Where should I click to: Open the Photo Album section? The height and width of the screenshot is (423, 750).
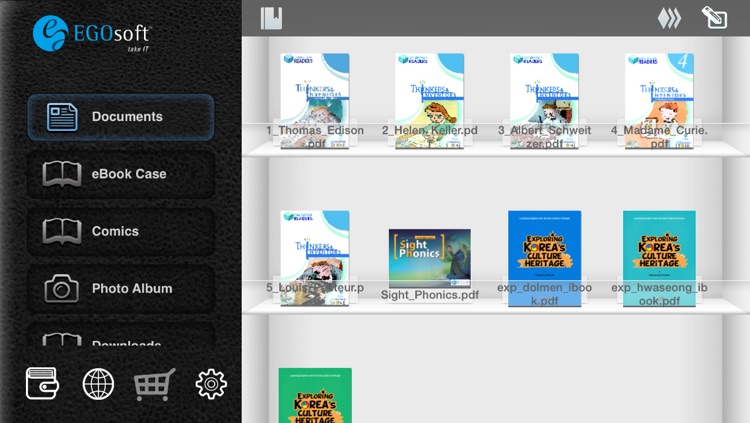121,289
